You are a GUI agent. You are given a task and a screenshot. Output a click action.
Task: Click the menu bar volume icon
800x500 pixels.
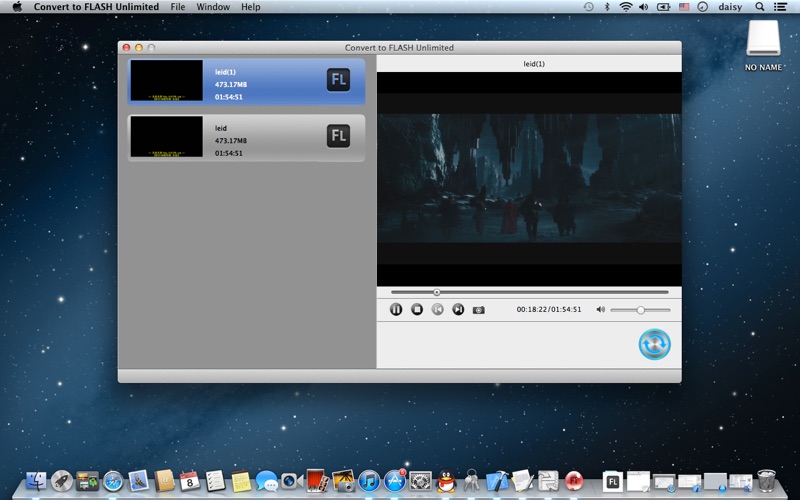tap(644, 7)
